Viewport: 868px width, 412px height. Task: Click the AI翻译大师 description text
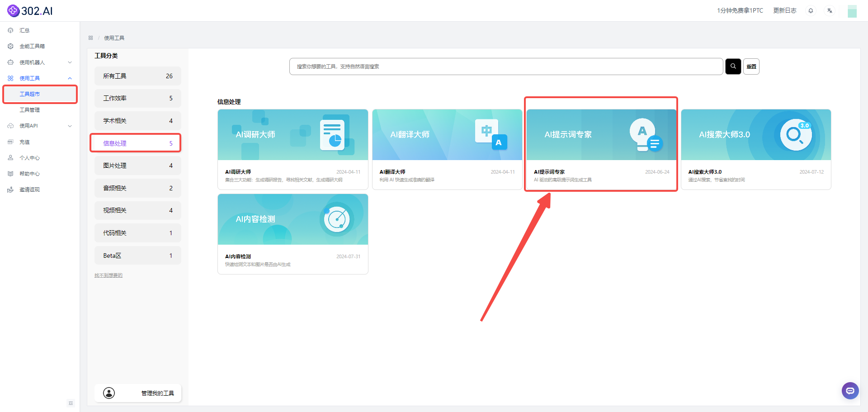[x=407, y=180]
